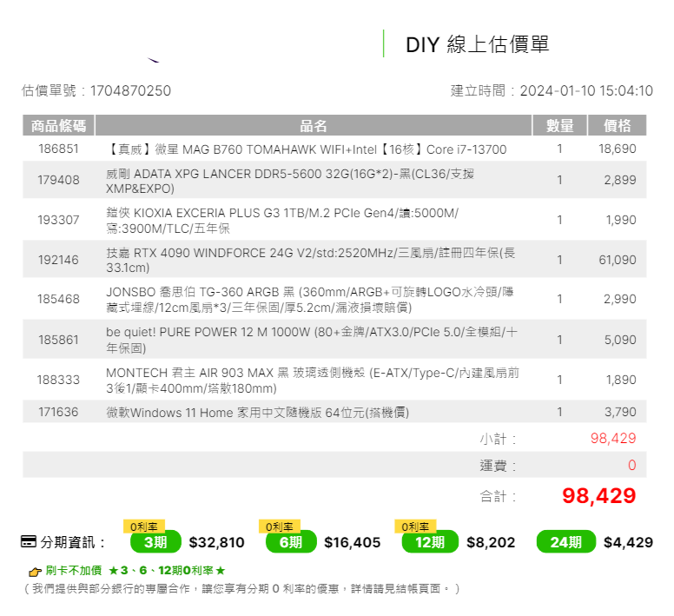The height and width of the screenshot is (616, 674).
Task: Click the 運費 label
Action: click(498, 466)
